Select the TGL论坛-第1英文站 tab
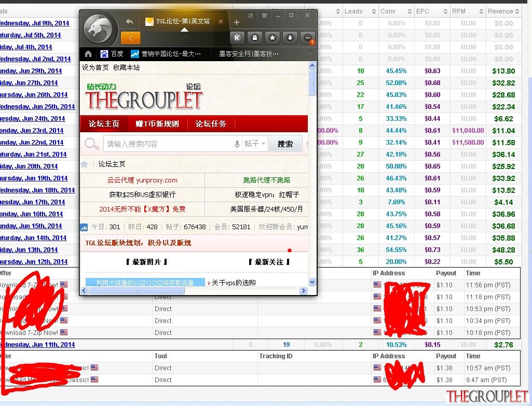 click(x=184, y=22)
